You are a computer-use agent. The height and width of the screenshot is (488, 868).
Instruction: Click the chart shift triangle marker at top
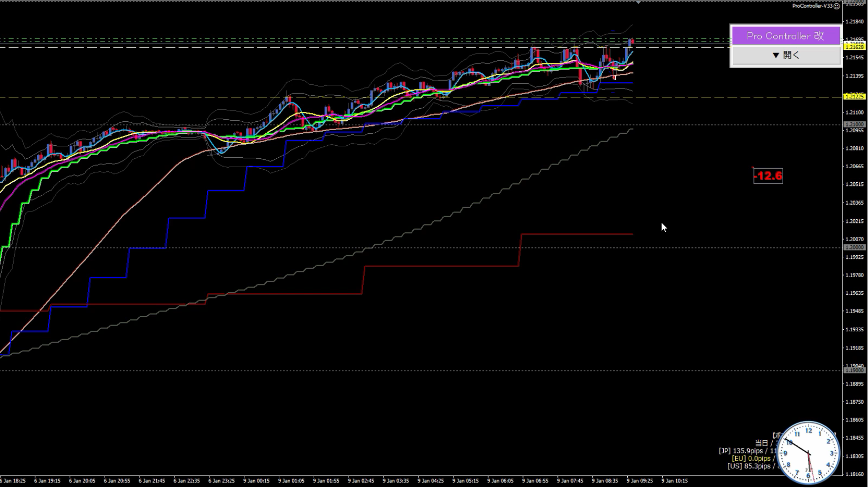pos(638,3)
